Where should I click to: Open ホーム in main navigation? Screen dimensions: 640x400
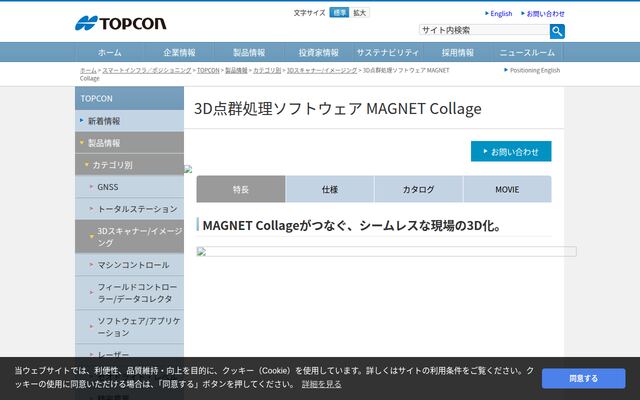[x=110, y=52]
